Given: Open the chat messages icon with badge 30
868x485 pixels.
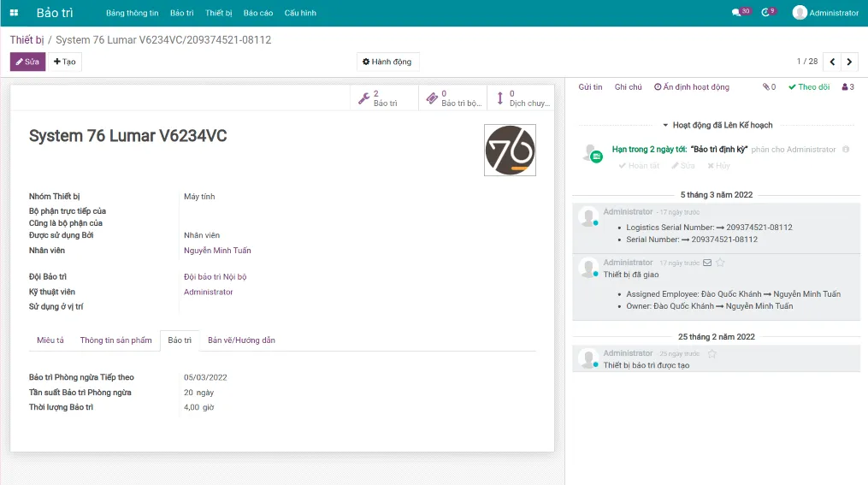Looking at the screenshot, I should [741, 12].
